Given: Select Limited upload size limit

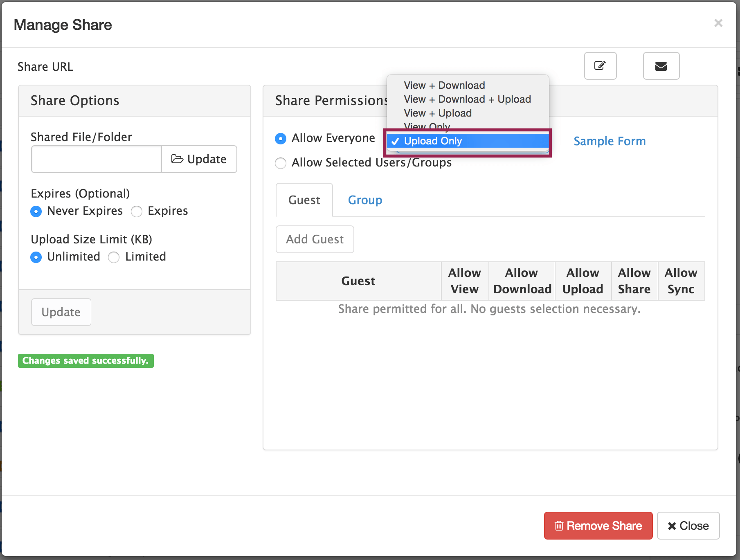Looking at the screenshot, I should point(113,257).
